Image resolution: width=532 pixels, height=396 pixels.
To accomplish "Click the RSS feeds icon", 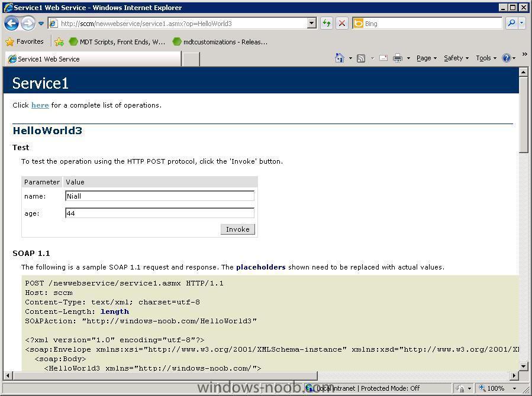I will click(x=361, y=59).
